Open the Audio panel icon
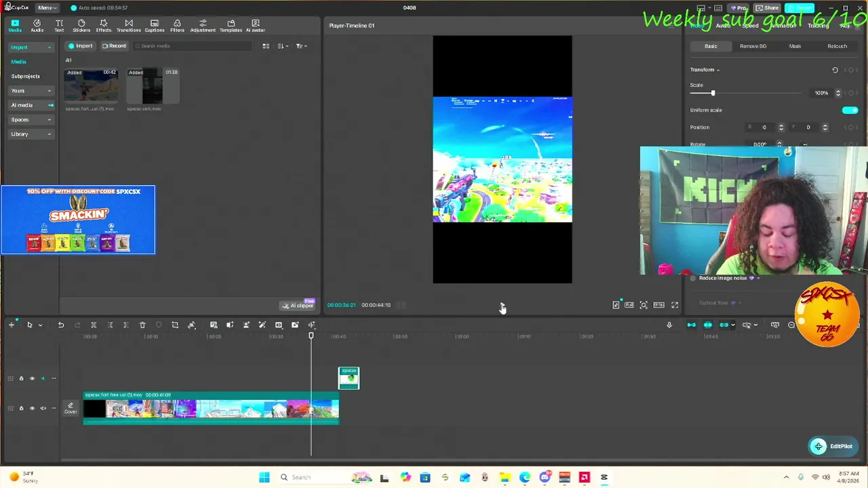Image resolution: width=868 pixels, height=488 pixels. pos(37,26)
